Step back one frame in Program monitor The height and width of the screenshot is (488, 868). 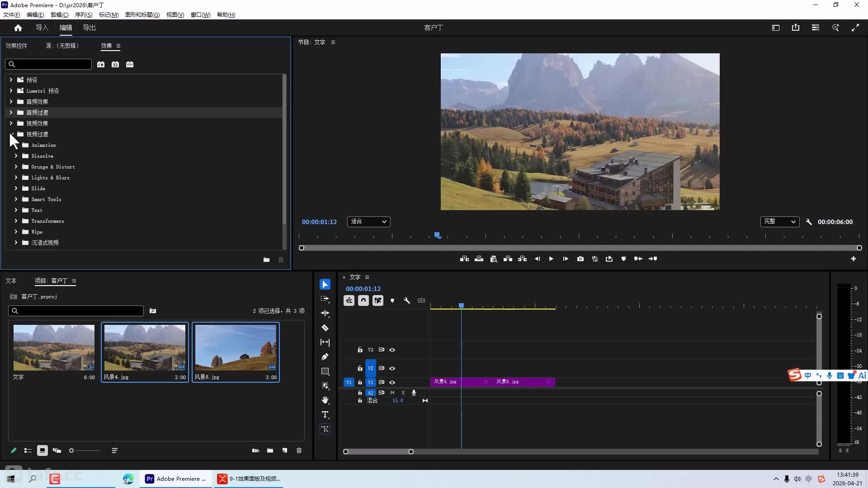click(x=537, y=259)
